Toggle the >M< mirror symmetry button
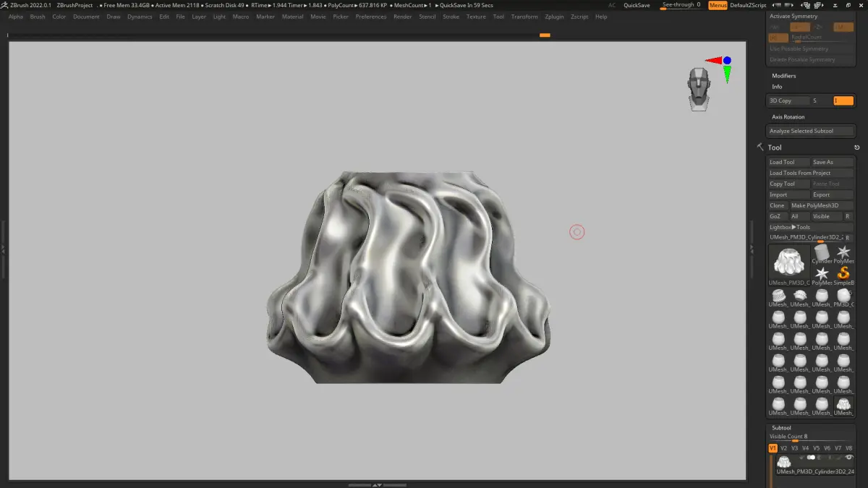The image size is (868, 488). pos(843,27)
